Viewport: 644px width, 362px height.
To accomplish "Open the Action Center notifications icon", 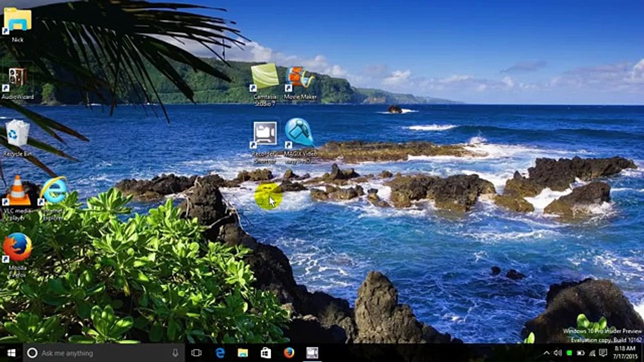I will (x=604, y=353).
